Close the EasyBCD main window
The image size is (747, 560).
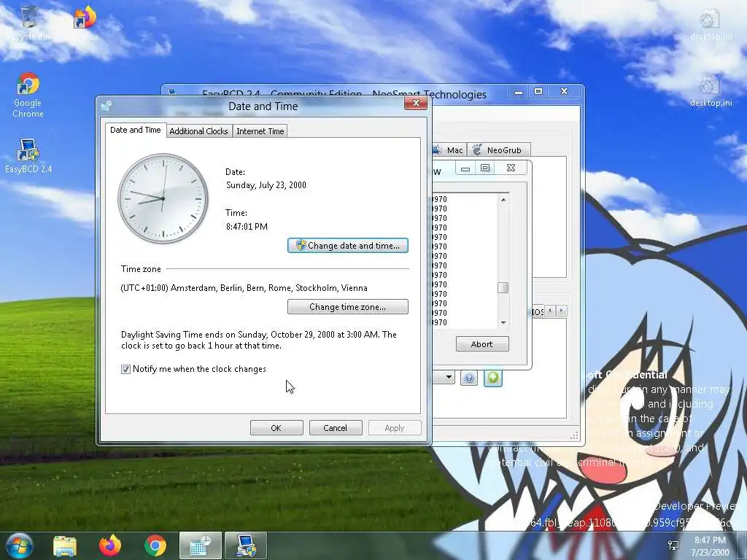565,91
